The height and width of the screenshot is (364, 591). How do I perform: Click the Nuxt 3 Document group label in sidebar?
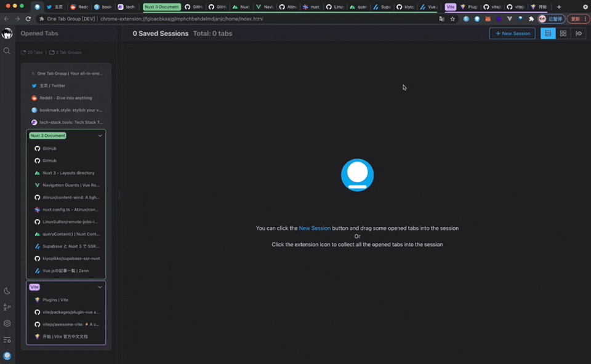(x=48, y=135)
